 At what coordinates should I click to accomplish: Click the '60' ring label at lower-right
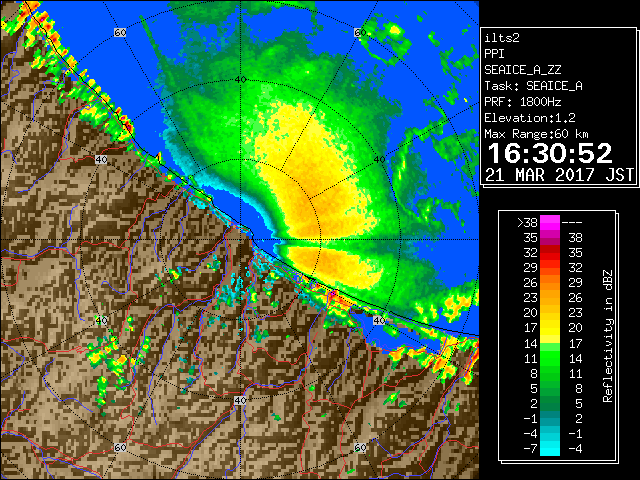(360, 447)
